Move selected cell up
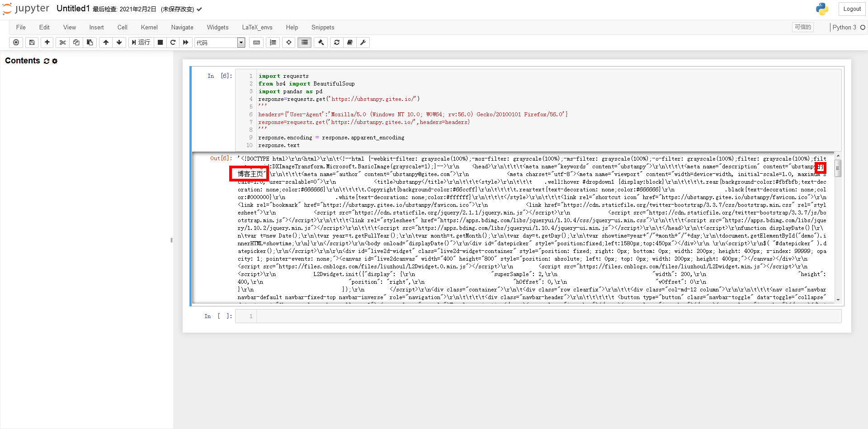868x429 pixels. pos(106,43)
